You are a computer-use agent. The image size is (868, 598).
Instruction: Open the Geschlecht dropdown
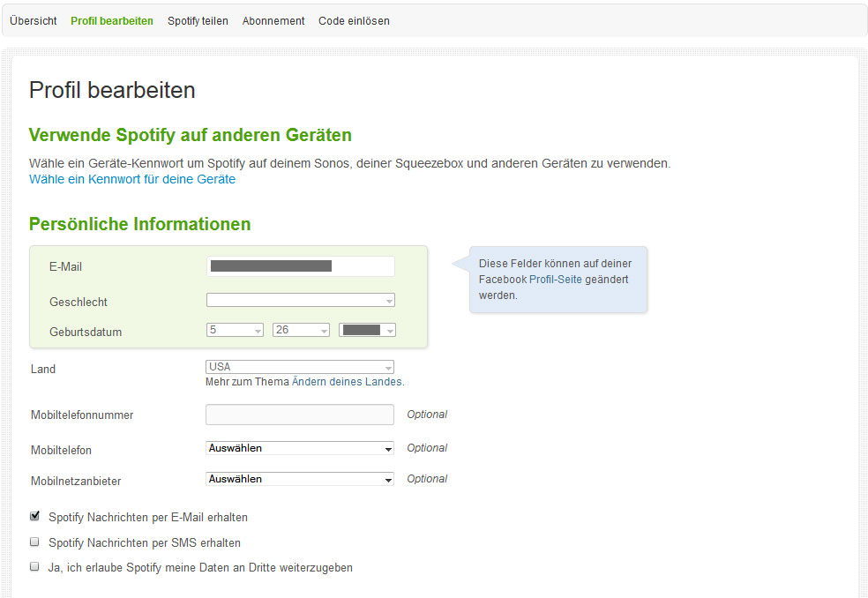[301, 300]
